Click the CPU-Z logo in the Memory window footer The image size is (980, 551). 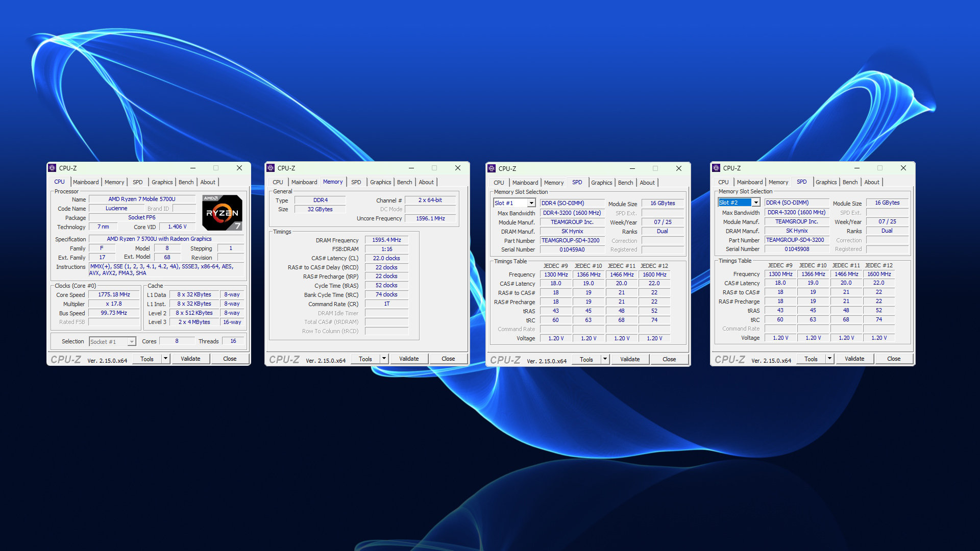(286, 359)
